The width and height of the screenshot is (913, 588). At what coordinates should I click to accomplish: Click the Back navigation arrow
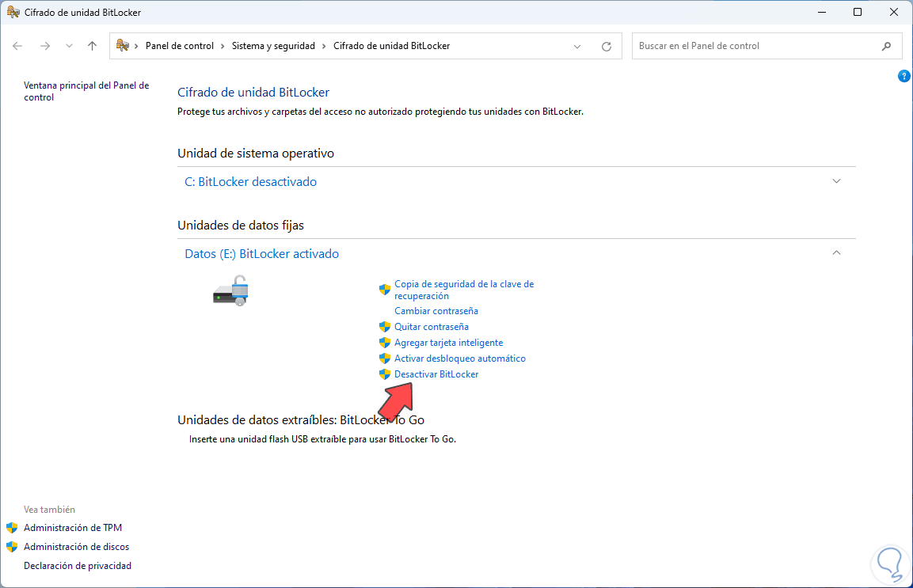pos(17,46)
